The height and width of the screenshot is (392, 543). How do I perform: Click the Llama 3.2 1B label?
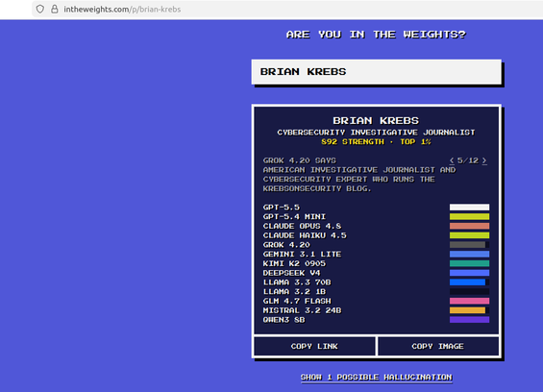[294, 291]
